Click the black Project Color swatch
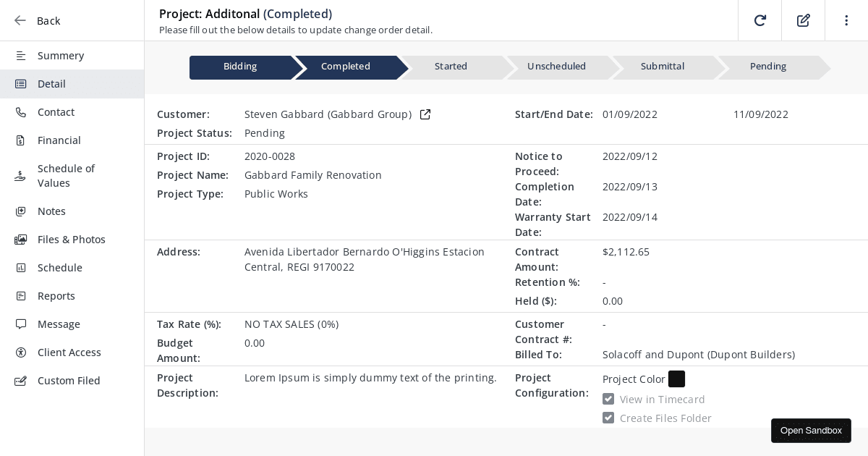Image resolution: width=868 pixels, height=456 pixels. click(x=676, y=379)
